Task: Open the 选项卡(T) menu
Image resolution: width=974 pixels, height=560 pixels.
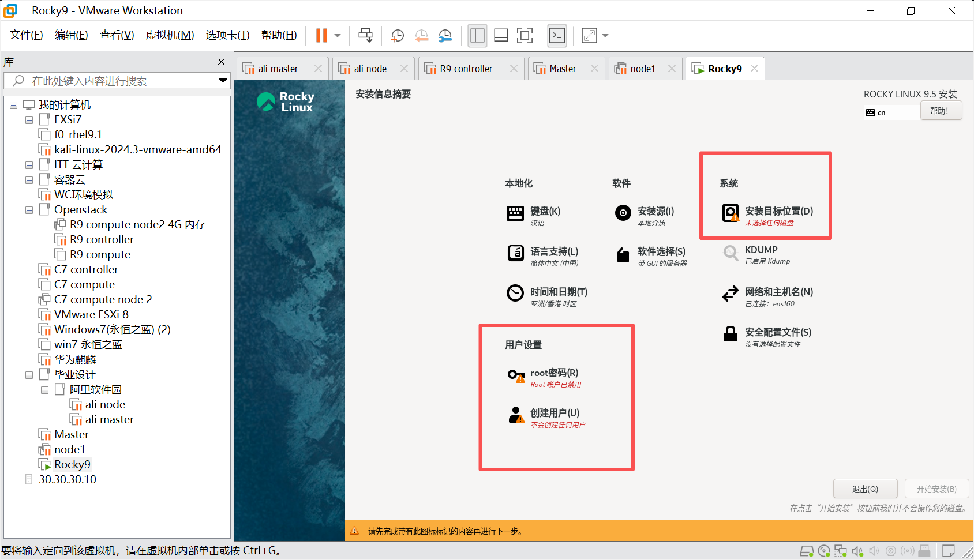Action: 228,35
